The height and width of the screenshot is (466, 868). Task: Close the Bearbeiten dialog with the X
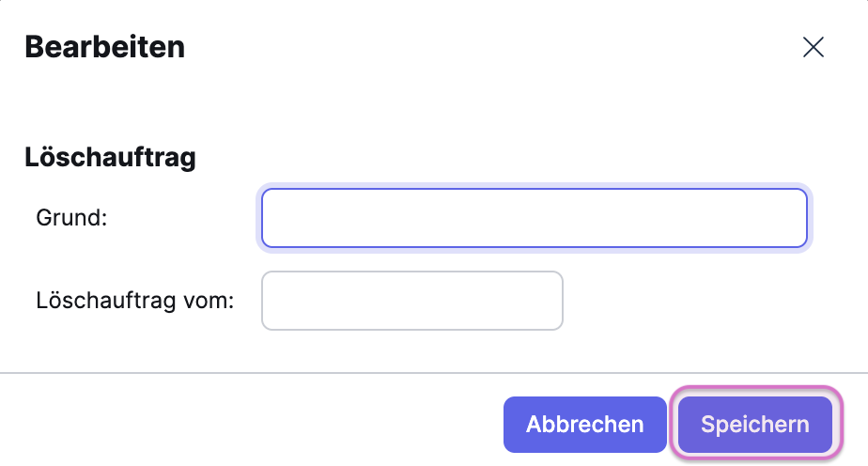tap(813, 48)
